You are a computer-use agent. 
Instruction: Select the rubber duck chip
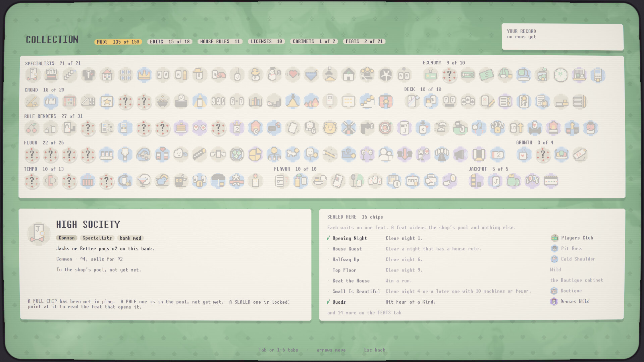(x=256, y=75)
